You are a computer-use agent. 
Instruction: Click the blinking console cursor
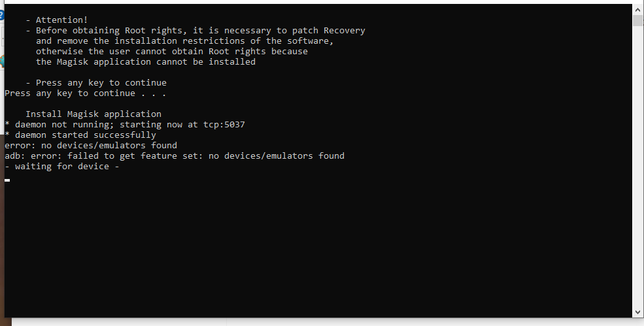pyautogui.click(x=7, y=180)
